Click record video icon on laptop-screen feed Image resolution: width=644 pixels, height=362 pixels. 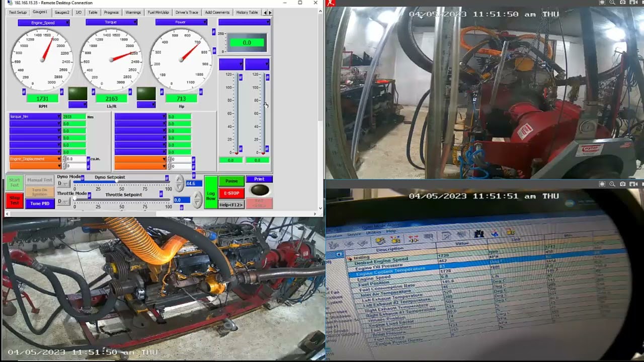632,184
